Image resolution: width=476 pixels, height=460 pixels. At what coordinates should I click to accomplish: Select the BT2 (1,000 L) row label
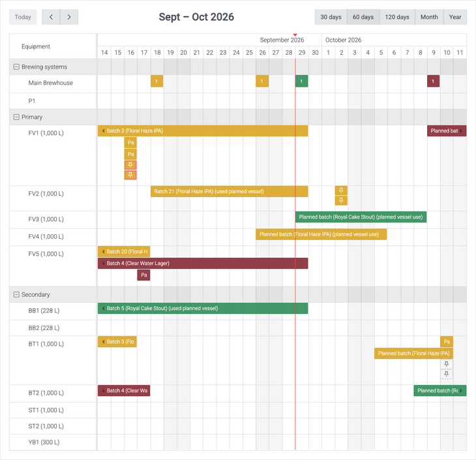pyautogui.click(x=46, y=393)
